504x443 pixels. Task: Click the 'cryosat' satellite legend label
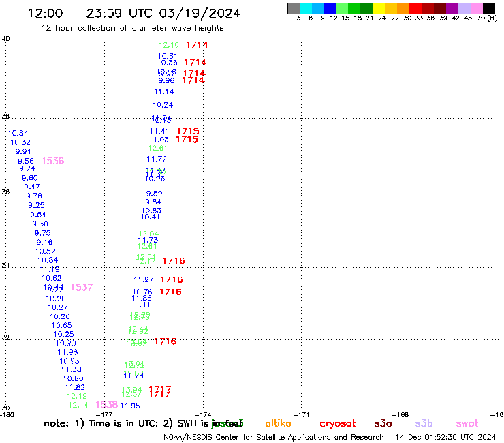(338, 424)
